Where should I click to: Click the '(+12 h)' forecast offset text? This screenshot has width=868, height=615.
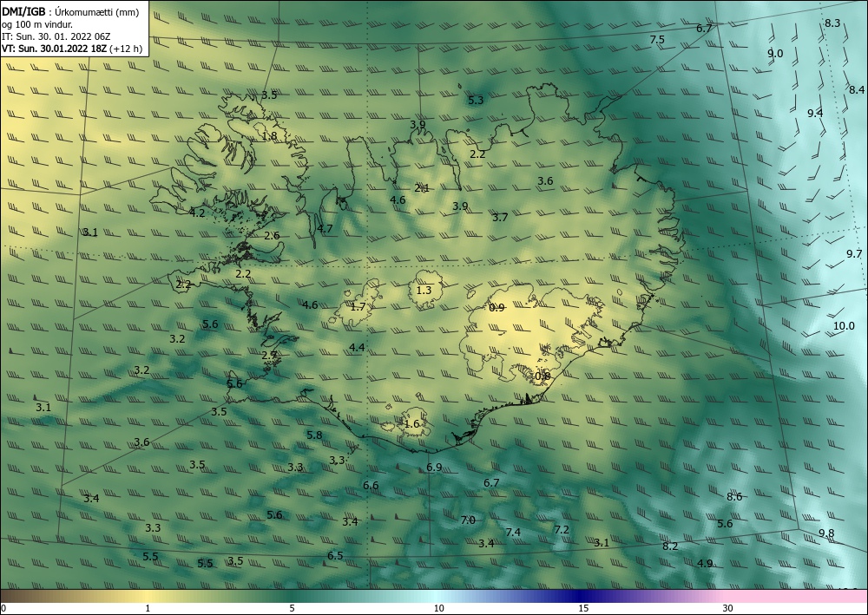126,49
